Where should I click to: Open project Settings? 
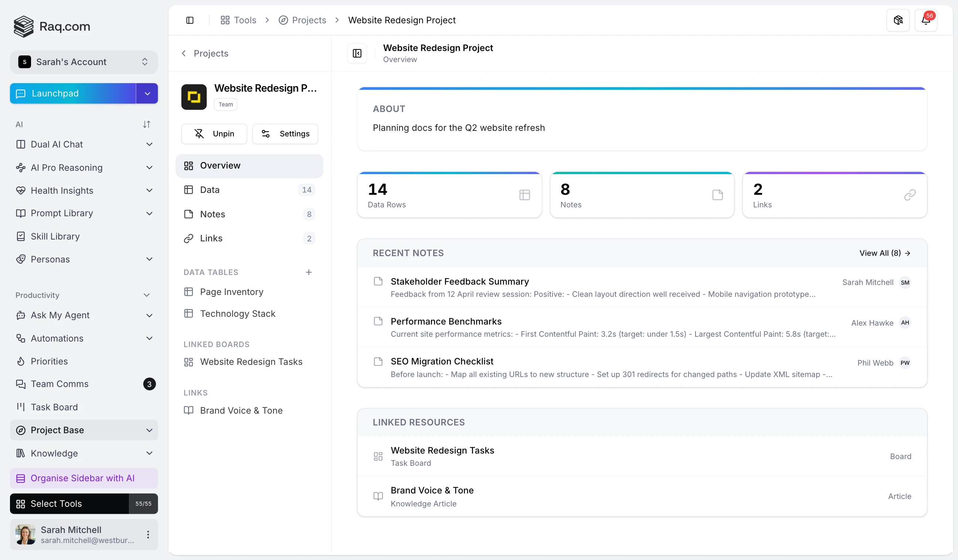285,133
